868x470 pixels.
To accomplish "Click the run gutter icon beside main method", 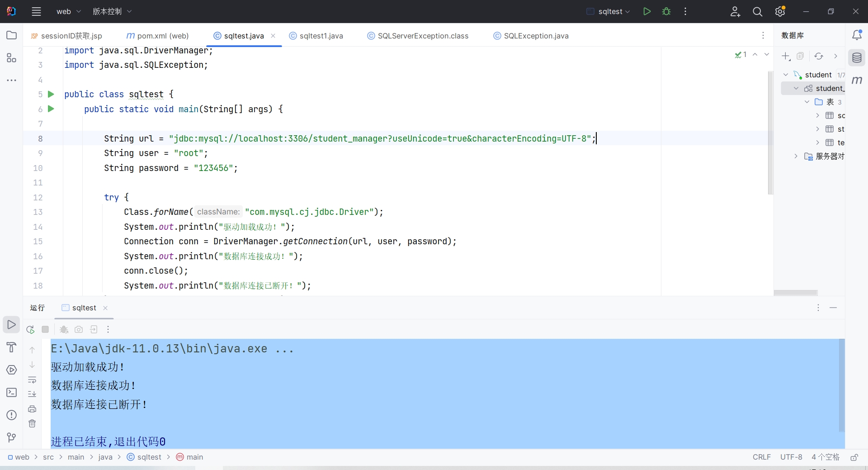I will click(x=51, y=109).
